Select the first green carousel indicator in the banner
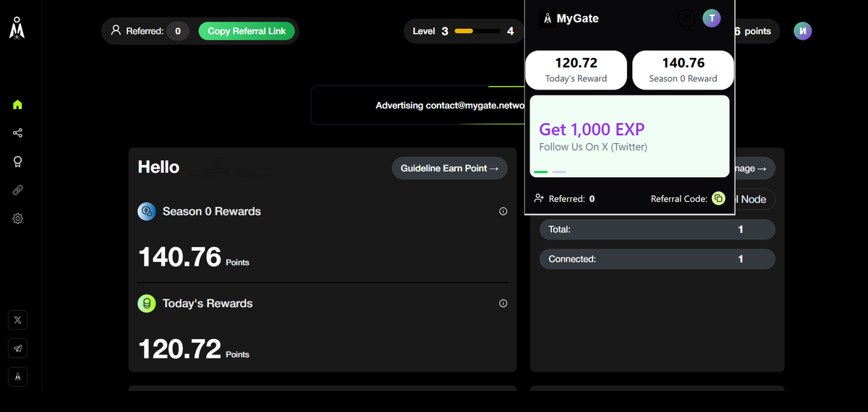868x412 pixels. [x=541, y=172]
